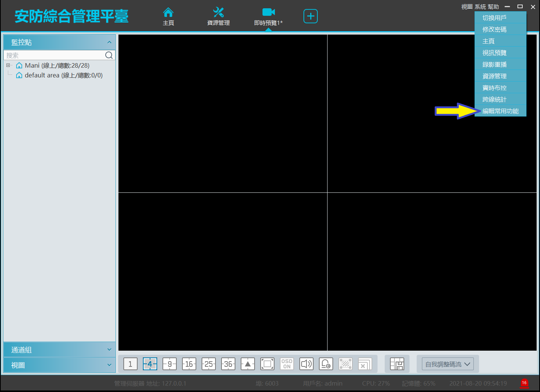Click the save view layout icon

coord(397,364)
